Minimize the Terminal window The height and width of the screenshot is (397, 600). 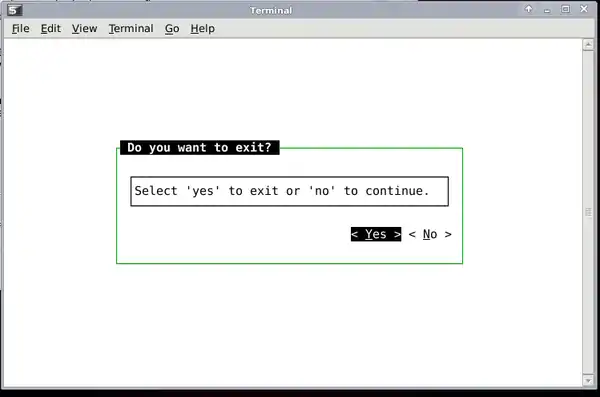[x=547, y=10]
